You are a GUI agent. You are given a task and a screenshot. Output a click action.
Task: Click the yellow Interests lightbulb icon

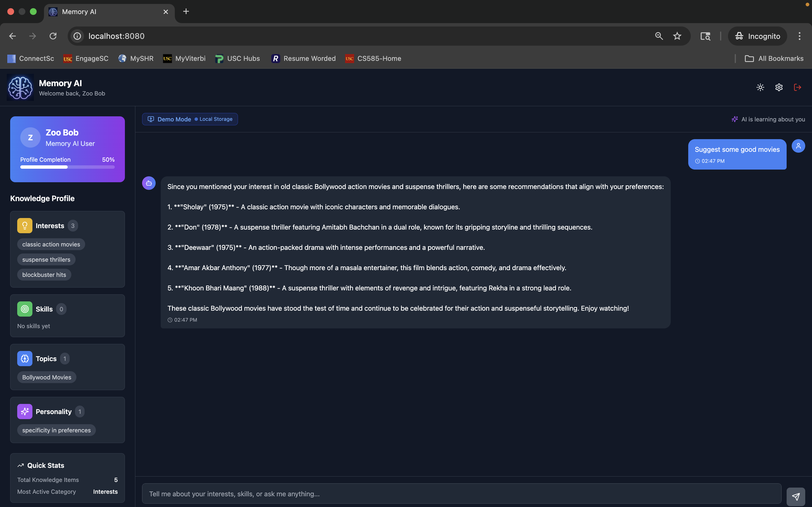click(25, 226)
